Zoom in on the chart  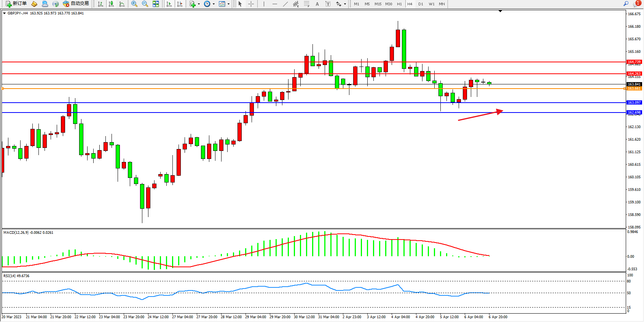134,4
